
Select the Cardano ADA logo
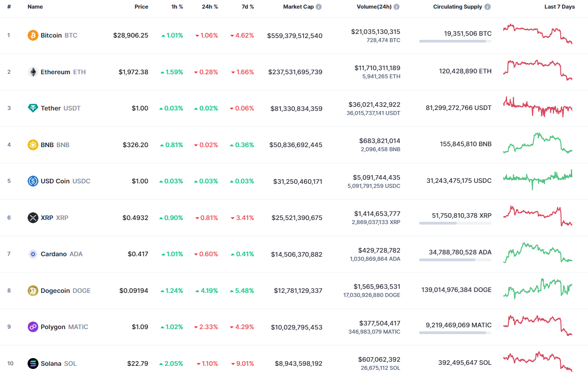tap(32, 254)
